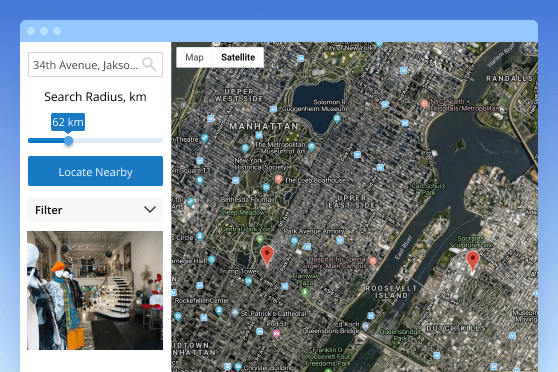The height and width of the screenshot is (372, 558).
Task: Click red store pin near Trump Tower
Action: pyautogui.click(x=267, y=256)
